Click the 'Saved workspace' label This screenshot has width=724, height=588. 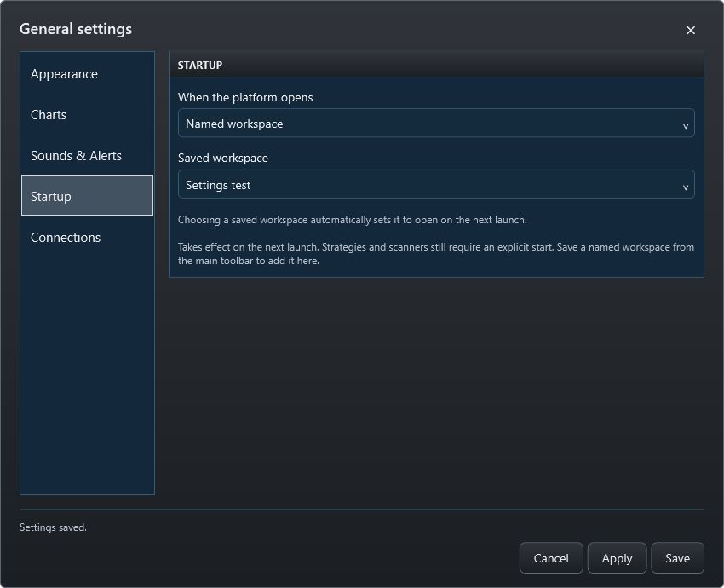223,158
